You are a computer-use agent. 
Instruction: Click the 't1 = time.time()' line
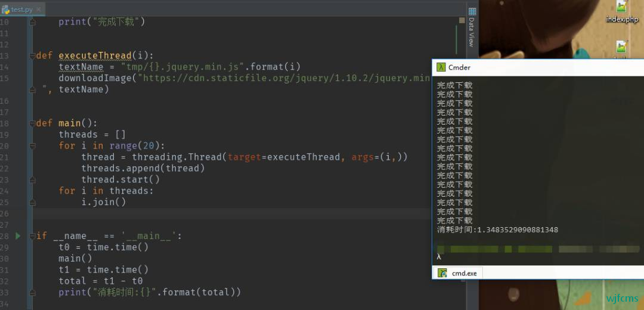104,270
